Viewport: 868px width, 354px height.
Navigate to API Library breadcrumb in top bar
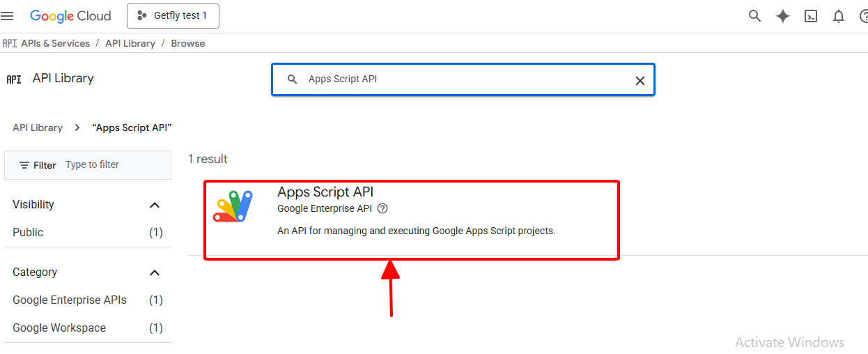[x=130, y=43]
